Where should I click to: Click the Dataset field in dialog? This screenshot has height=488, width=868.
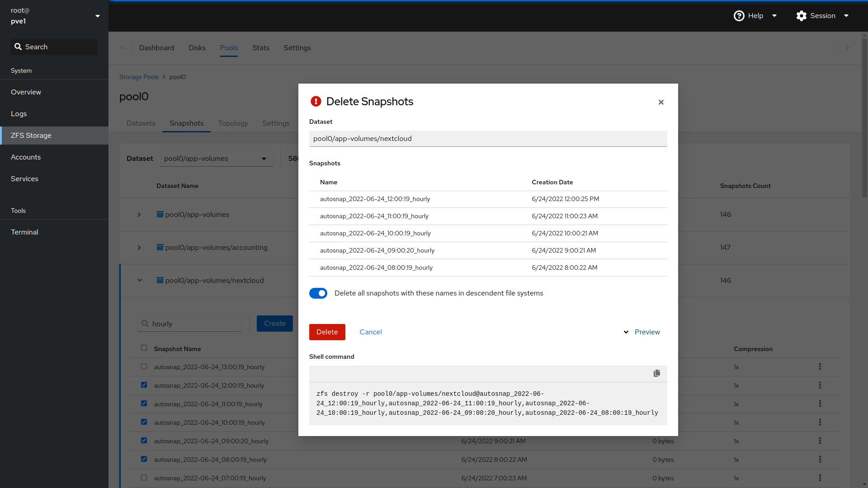click(488, 139)
